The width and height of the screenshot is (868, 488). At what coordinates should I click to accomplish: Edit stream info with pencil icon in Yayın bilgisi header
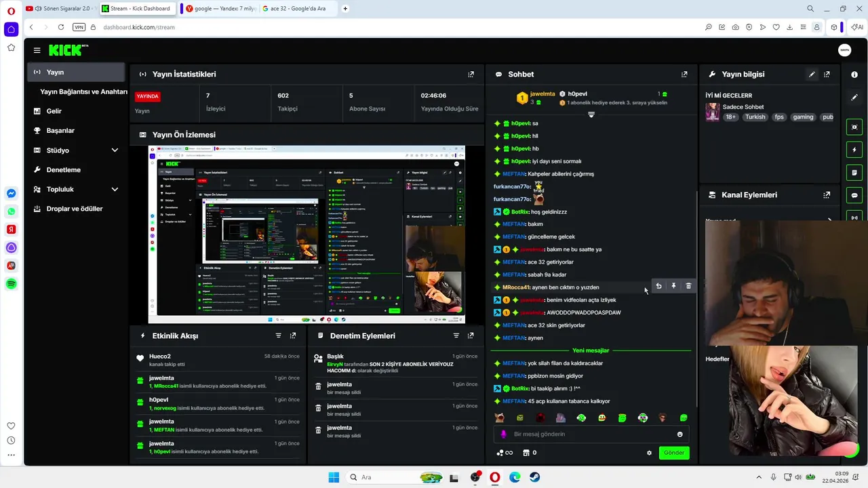click(812, 74)
